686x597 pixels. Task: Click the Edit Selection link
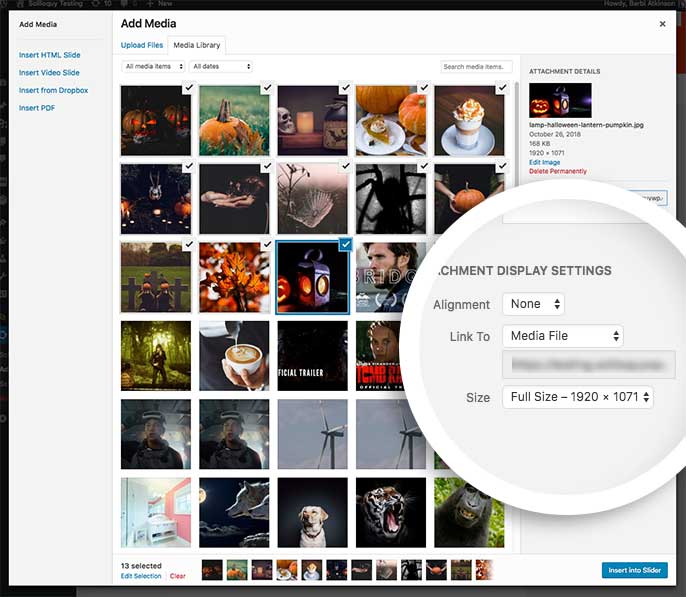pos(141,576)
